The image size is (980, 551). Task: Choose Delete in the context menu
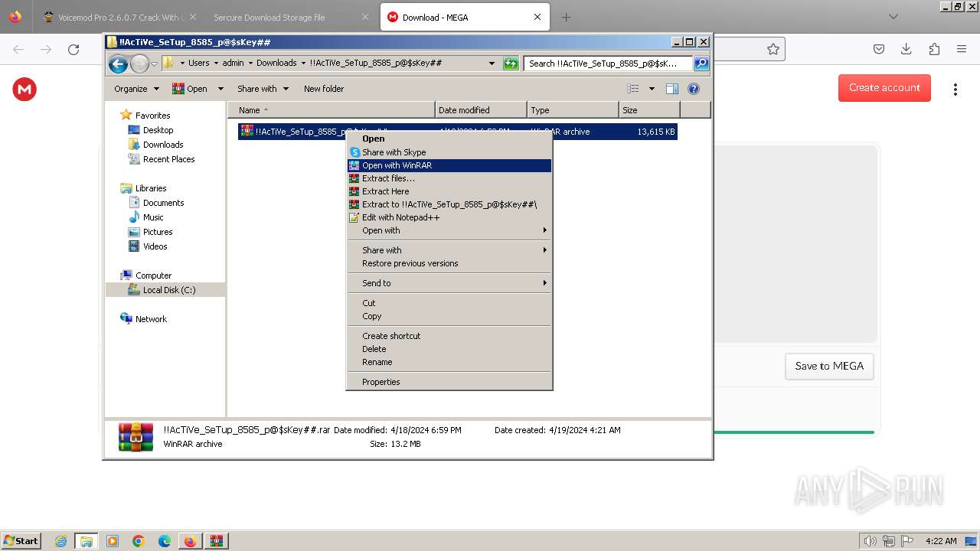(449, 349)
